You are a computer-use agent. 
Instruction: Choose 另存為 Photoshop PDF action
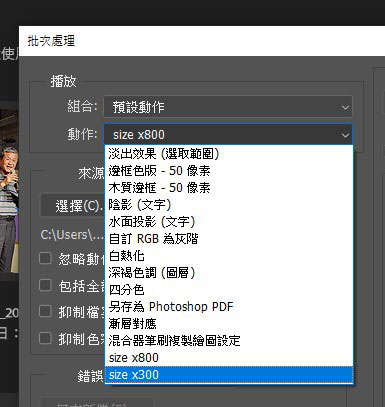[229, 307]
